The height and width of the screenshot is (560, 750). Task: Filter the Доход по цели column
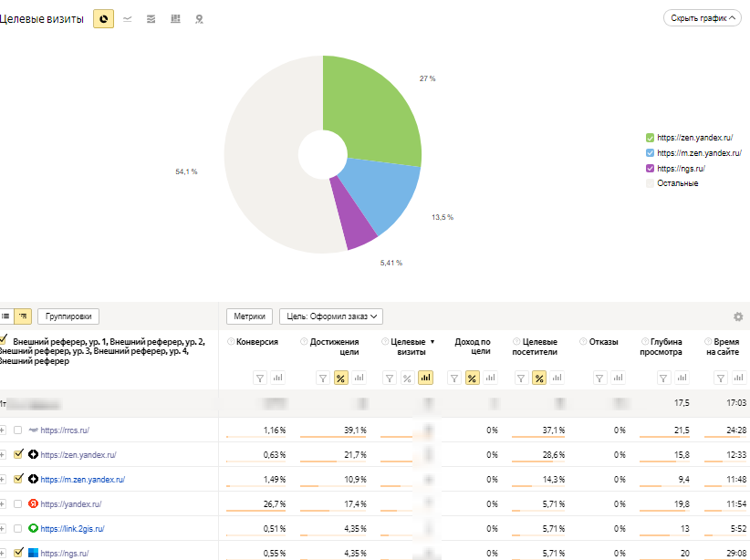(x=453, y=379)
